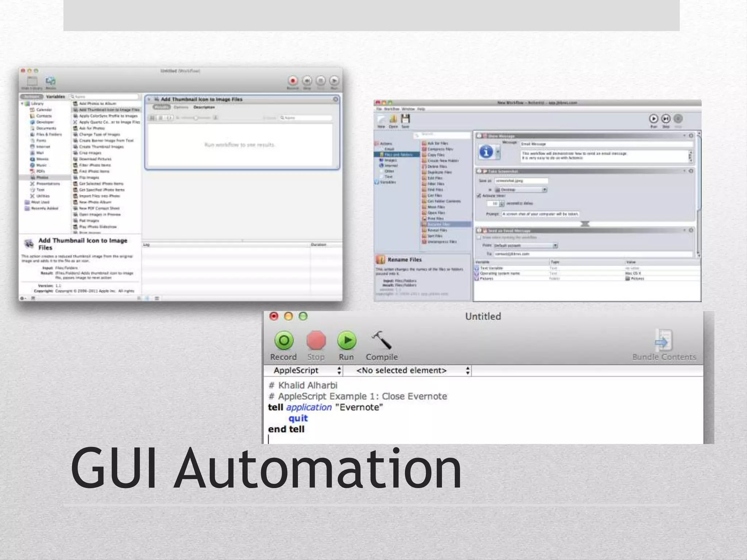This screenshot has height=560, width=747.
Task: Select the Operating system name variable row
Action: [587, 273]
